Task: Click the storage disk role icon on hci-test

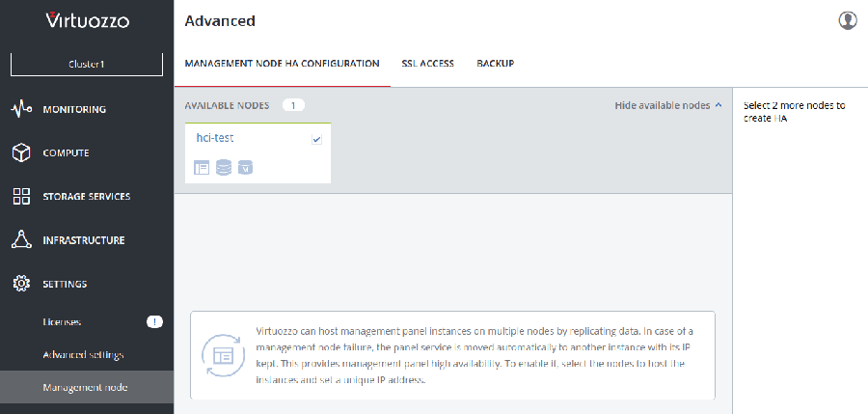Action: point(224,168)
